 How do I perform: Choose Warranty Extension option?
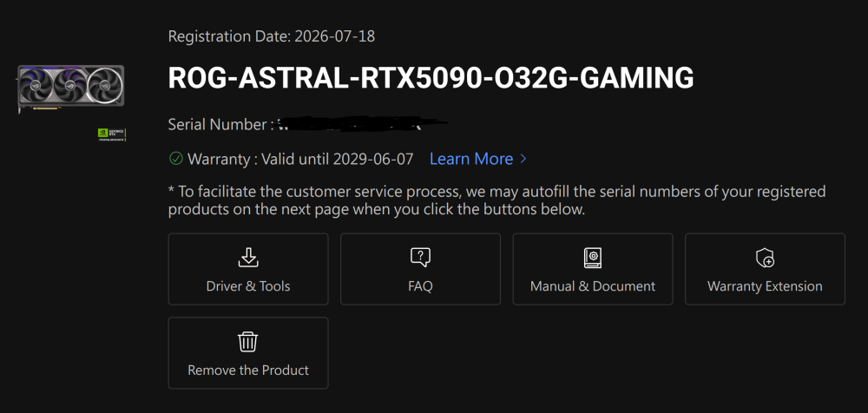(x=765, y=269)
